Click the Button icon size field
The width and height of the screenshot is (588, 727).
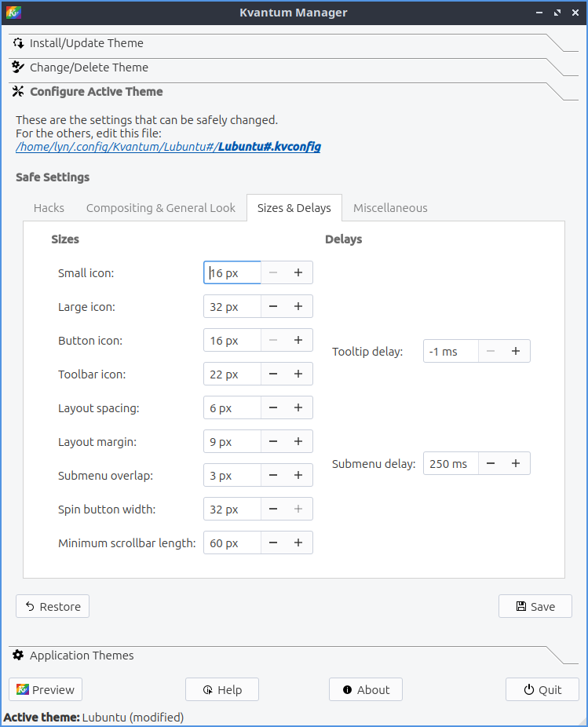click(x=232, y=341)
